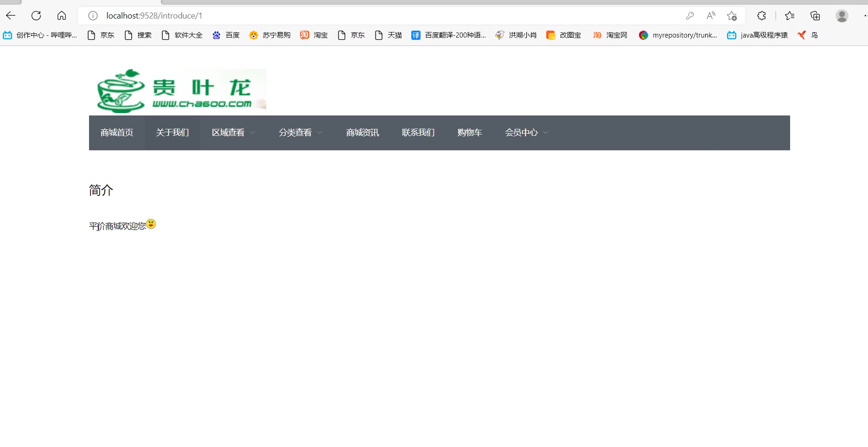Open the 洪湖小肖 bookmark
Viewport: 868px width, 447px height.
click(x=516, y=35)
